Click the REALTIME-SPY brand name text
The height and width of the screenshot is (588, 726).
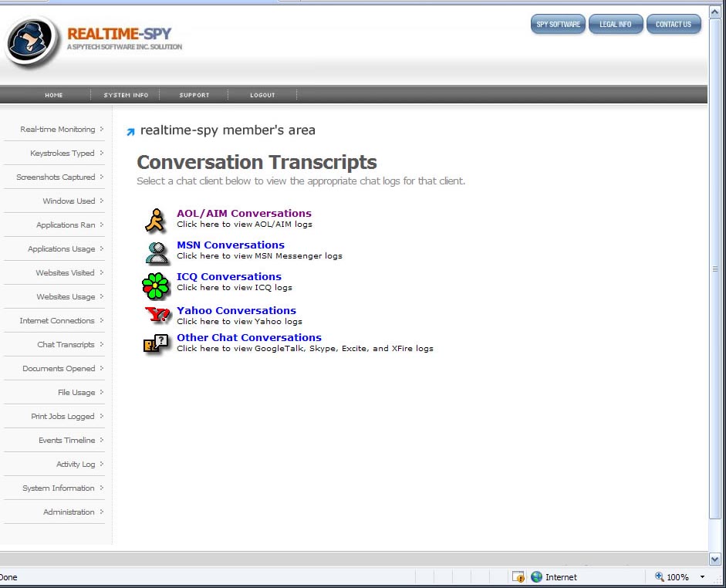coord(120,34)
